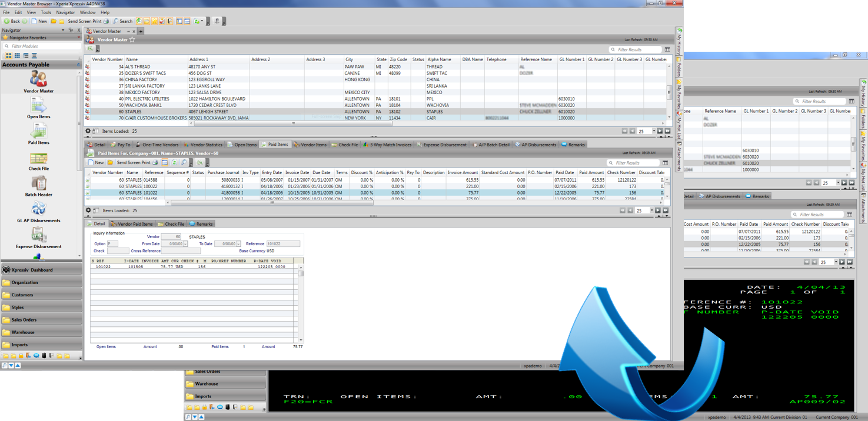Open the From Date dropdown
Viewport: 868px width, 421px height.
coord(185,244)
